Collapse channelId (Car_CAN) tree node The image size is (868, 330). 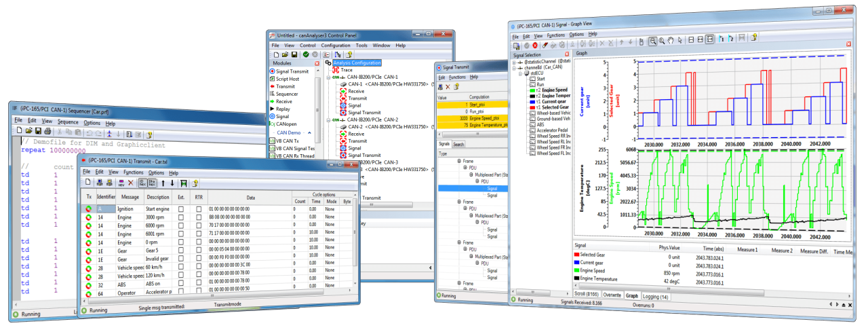(x=514, y=68)
